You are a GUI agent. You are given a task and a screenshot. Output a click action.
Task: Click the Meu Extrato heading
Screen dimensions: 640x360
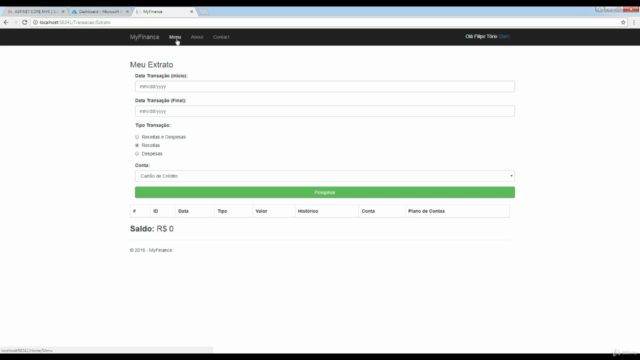coord(151,64)
